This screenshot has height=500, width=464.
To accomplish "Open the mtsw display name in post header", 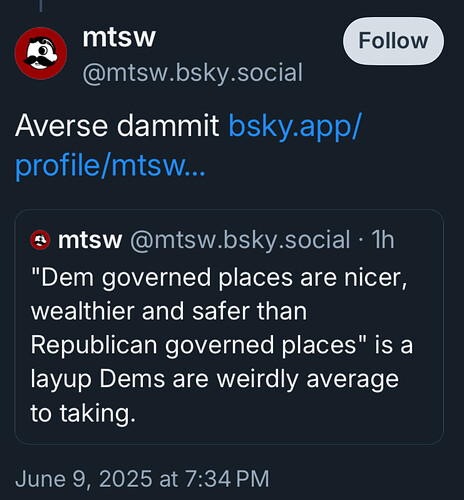I will pos(119,37).
